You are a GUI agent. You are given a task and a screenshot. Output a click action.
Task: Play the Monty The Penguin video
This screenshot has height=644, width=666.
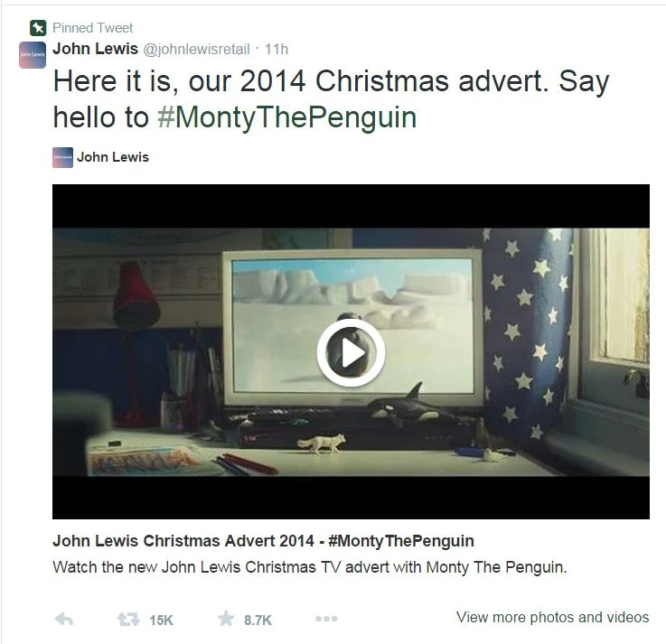pos(351,352)
